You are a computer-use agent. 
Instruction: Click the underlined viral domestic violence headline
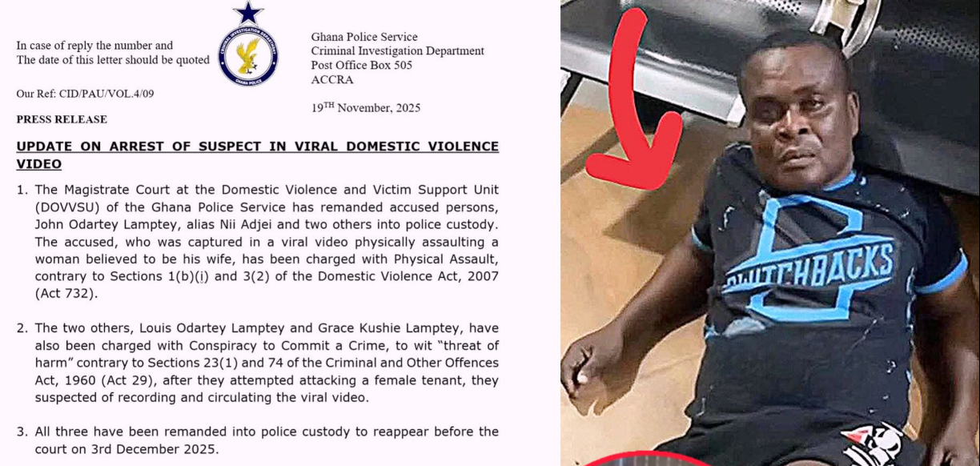coord(257,155)
